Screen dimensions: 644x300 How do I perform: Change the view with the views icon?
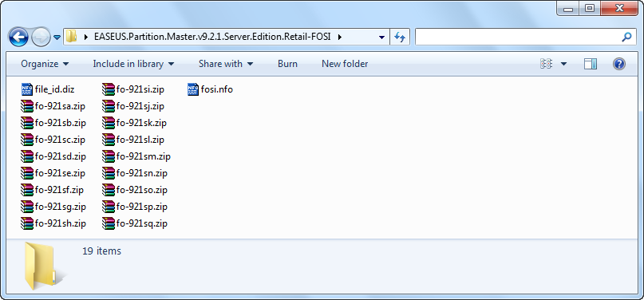click(x=547, y=64)
